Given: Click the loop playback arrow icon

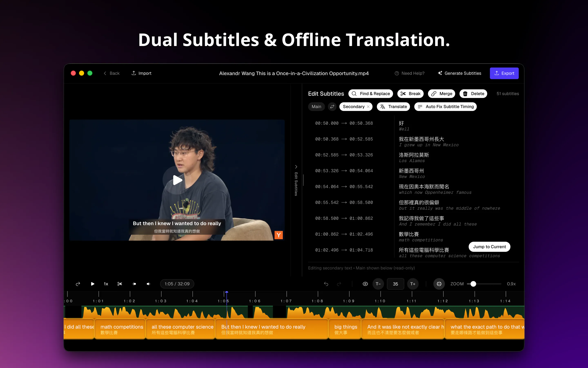Looking at the screenshot, I should click(78, 284).
